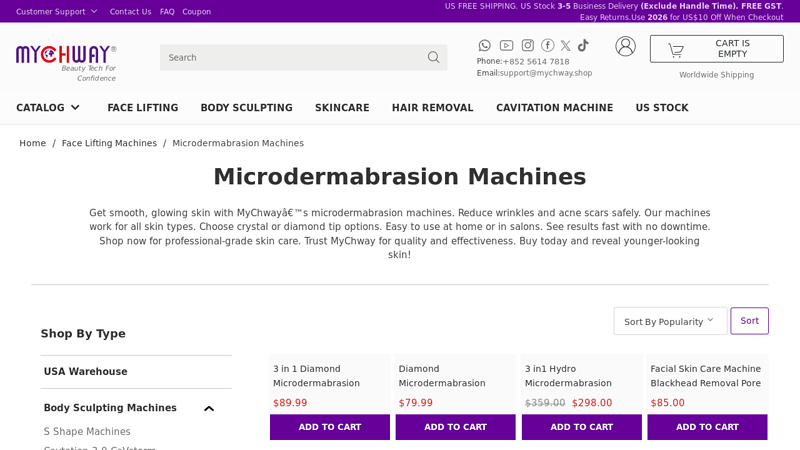Image resolution: width=800 pixels, height=450 pixels.
Task: Click the MyChway logo
Action: point(66,62)
